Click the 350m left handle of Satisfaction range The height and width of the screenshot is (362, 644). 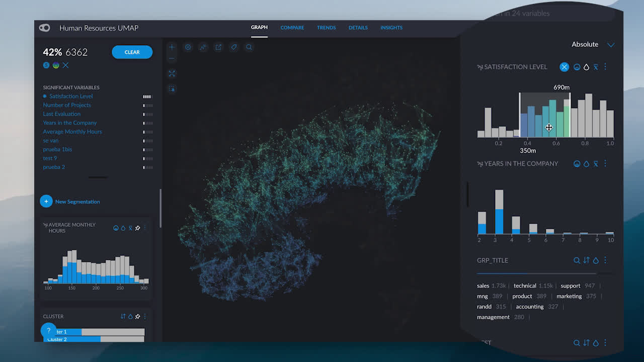pyautogui.click(x=520, y=115)
